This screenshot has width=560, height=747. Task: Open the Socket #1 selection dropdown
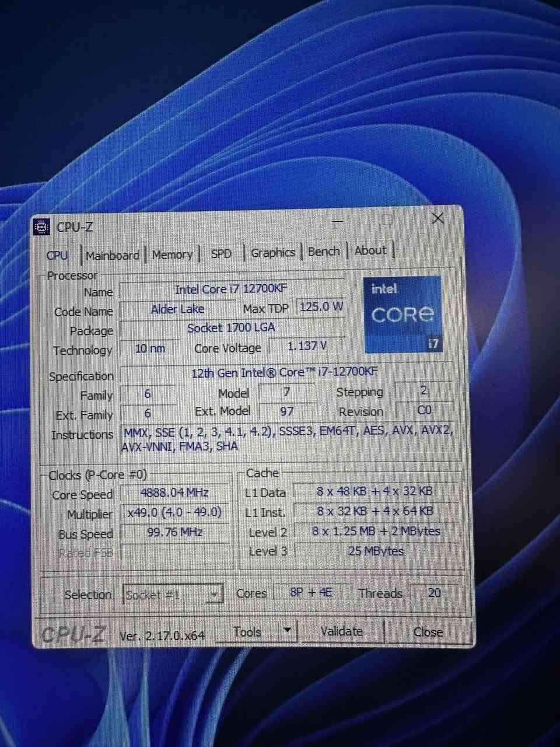(173, 595)
